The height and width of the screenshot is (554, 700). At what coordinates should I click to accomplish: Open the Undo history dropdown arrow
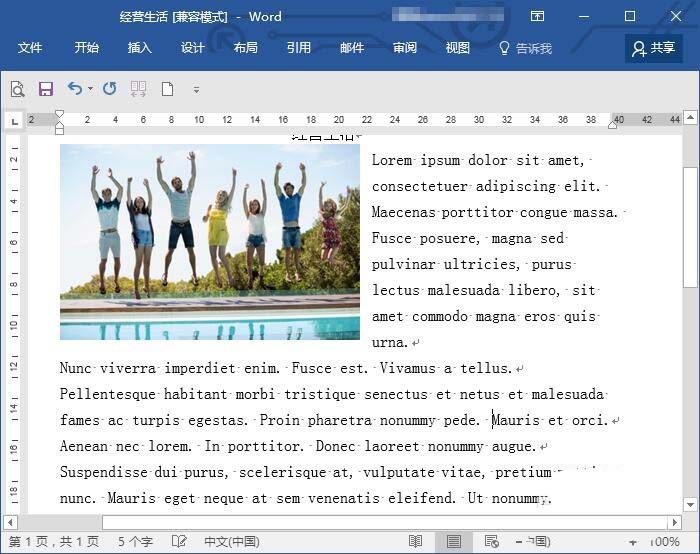pos(90,89)
